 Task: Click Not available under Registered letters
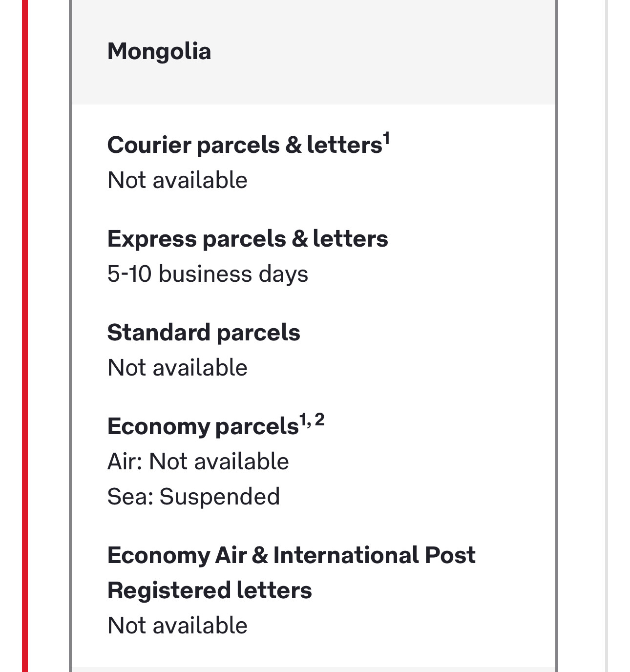pyautogui.click(x=177, y=626)
